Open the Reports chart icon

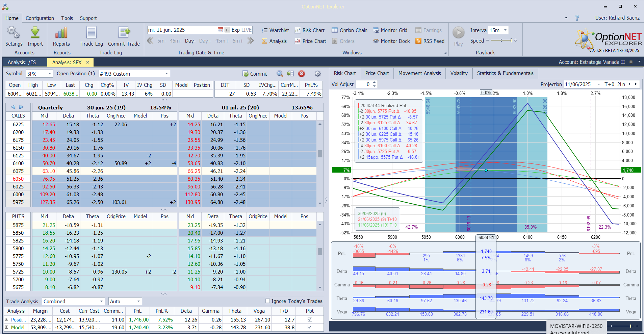(x=61, y=33)
